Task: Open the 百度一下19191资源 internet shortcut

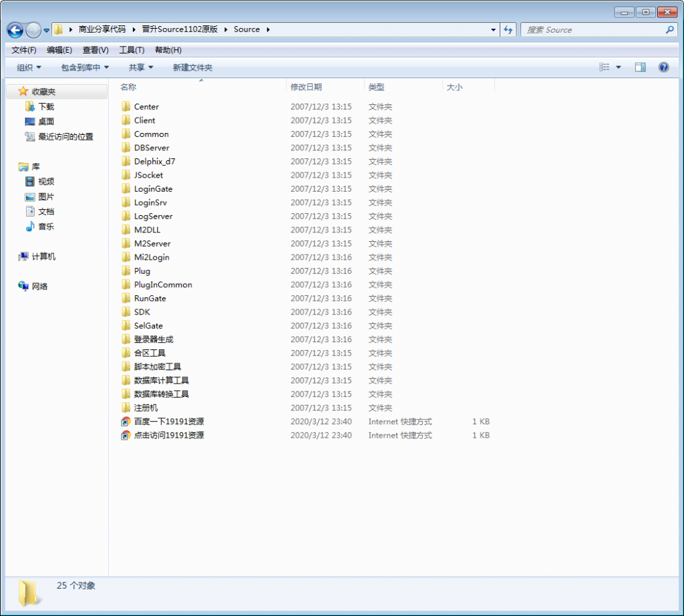Action: pyautogui.click(x=168, y=422)
